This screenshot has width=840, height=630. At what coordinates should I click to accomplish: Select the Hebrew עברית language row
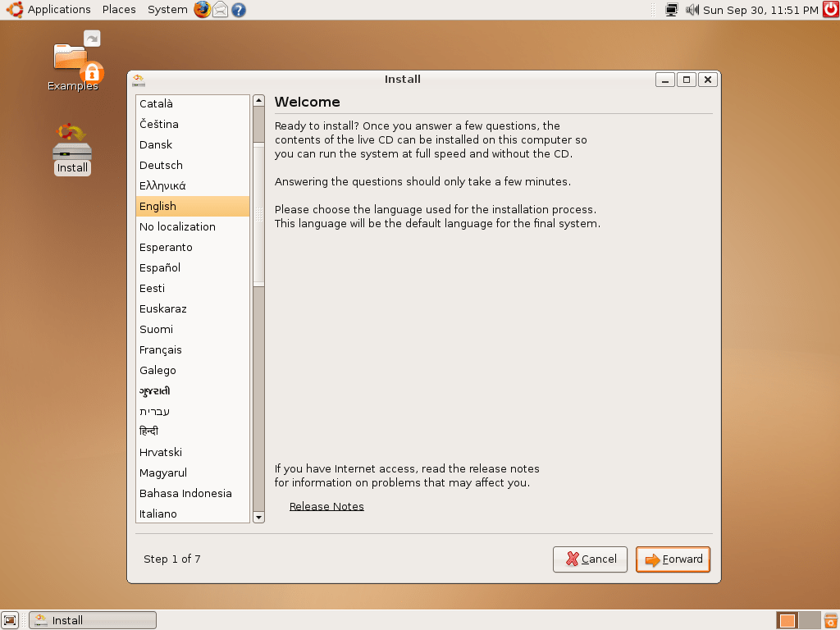point(192,412)
